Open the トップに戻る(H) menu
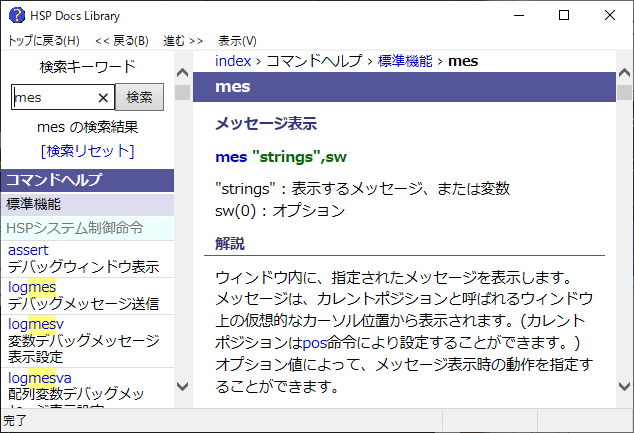634x433 pixels. coord(43,41)
